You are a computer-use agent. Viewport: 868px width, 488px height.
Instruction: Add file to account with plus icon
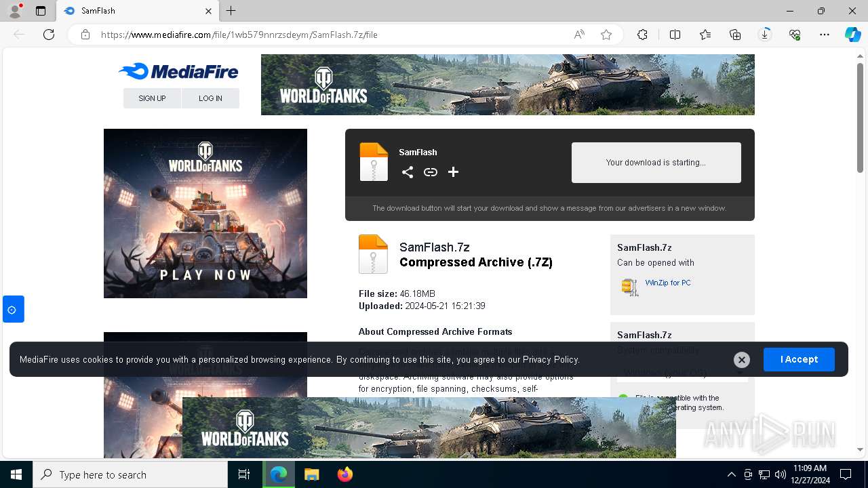tap(454, 172)
